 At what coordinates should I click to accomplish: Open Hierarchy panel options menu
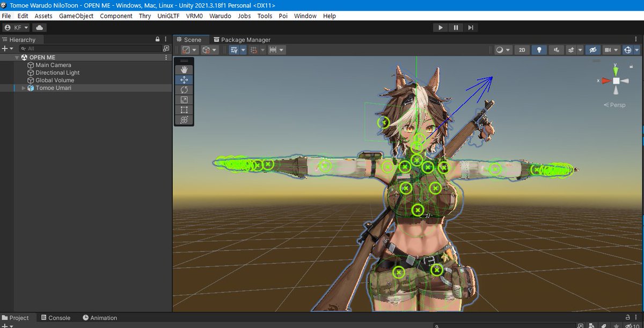pyautogui.click(x=166, y=39)
